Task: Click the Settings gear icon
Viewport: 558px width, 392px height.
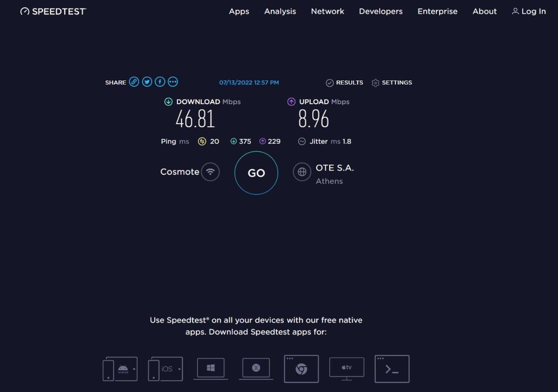Action: 375,83
